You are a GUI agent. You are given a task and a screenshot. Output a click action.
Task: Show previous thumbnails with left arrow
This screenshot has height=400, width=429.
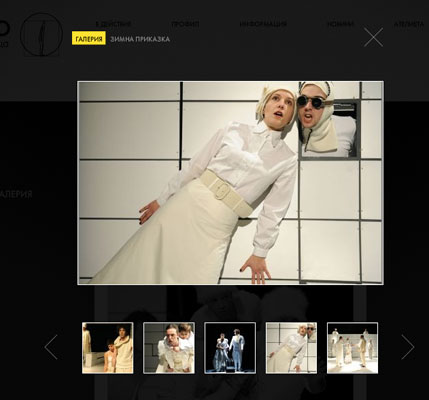click(51, 347)
